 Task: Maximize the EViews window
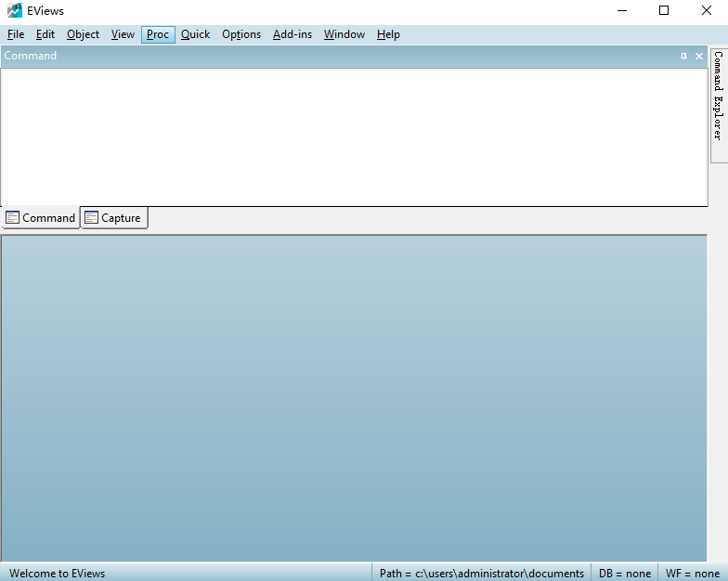(x=664, y=10)
